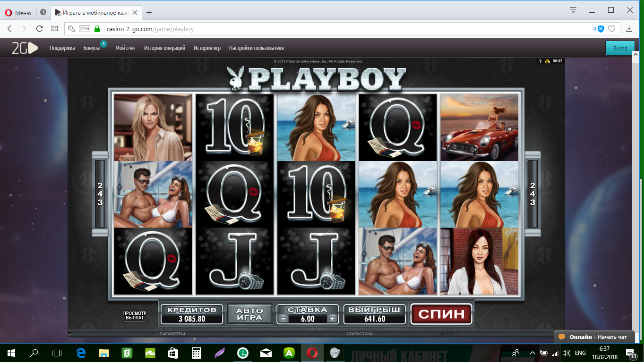Open the clock showing 6:37 18.02.2018
The height and width of the screenshot is (362, 644).
coord(604,353)
